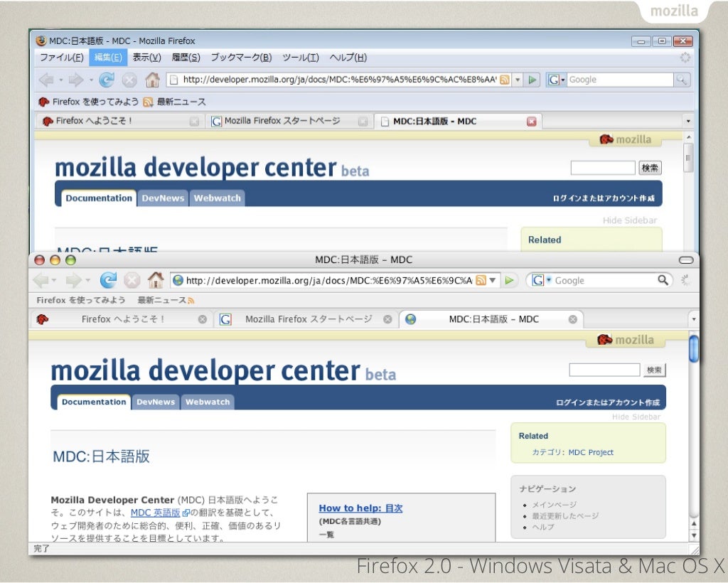Close the MDC:日本語版 tab in Mac window
This screenshot has width=728, height=583.
573,319
